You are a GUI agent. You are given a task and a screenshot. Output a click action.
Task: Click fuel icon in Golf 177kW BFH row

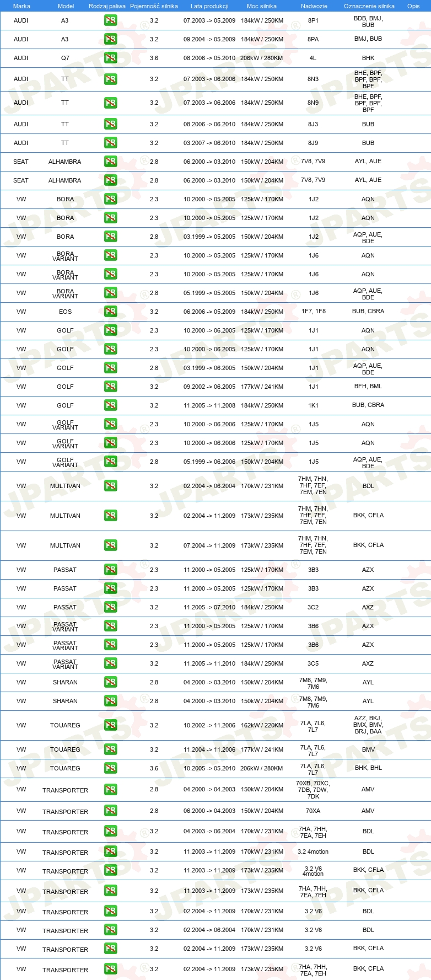[x=110, y=387]
